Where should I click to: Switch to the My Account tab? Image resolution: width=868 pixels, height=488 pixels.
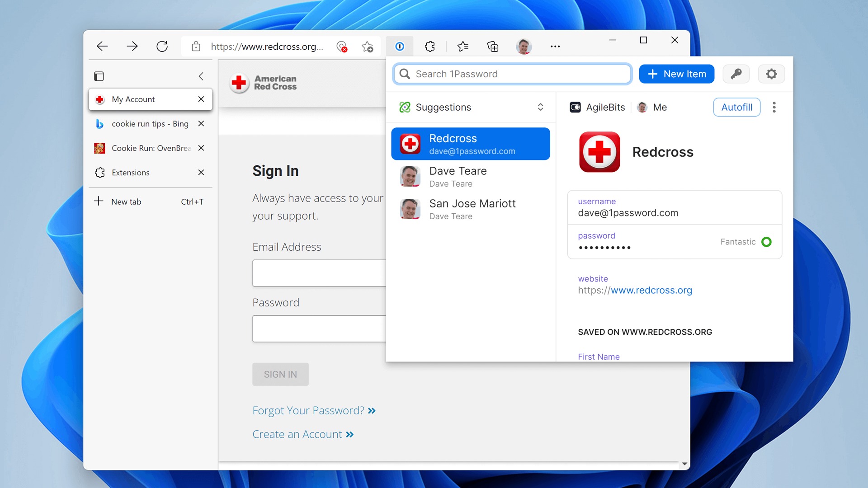point(151,99)
